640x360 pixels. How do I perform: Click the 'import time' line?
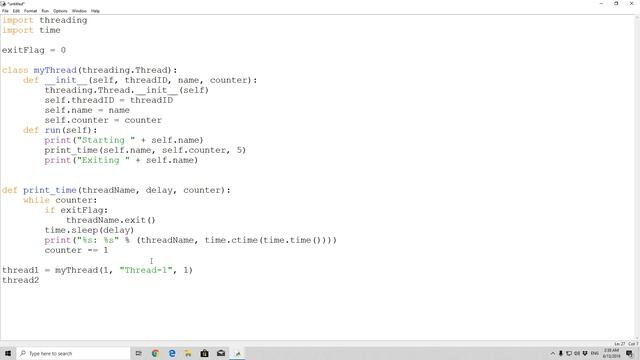(31, 30)
